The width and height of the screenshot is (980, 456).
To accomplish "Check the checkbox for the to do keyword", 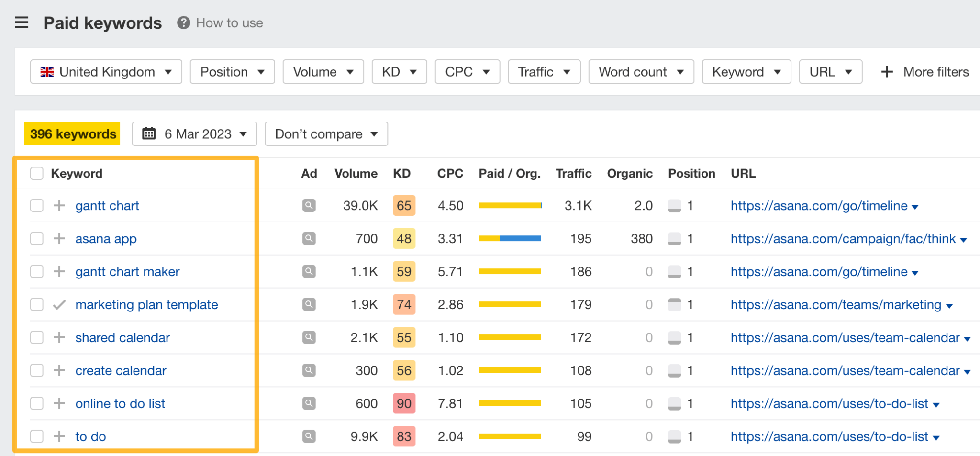I will point(36,436).
